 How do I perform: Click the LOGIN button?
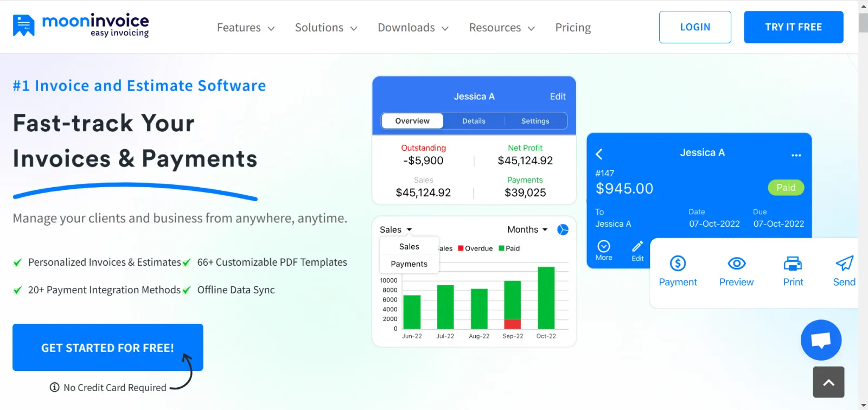point(695,27)
